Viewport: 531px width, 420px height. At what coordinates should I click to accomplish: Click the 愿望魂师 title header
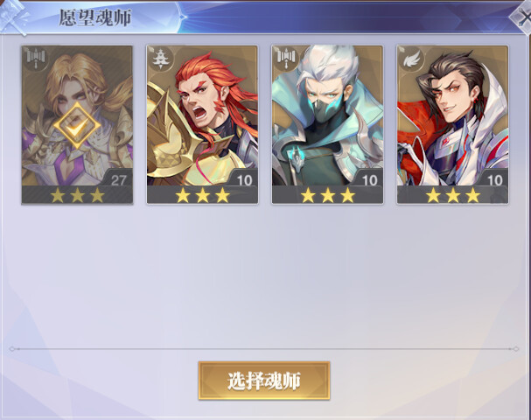click(95, 17)
